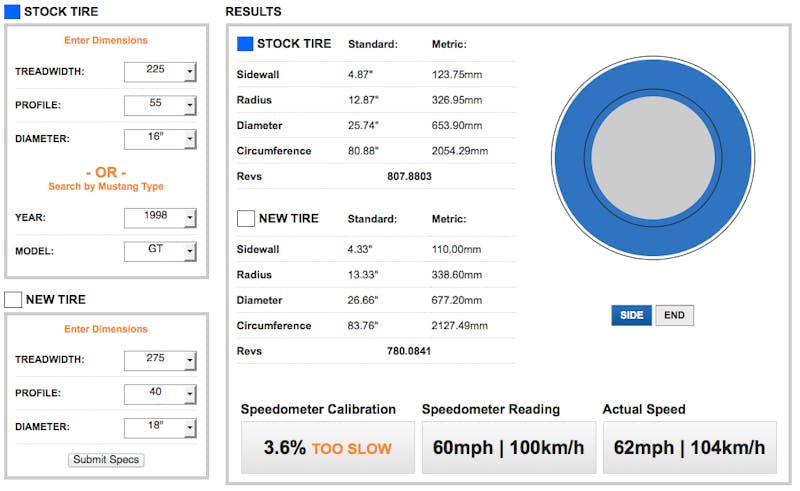
Task: Click the Actual Speed 62mph box
Action: (689, 447)
